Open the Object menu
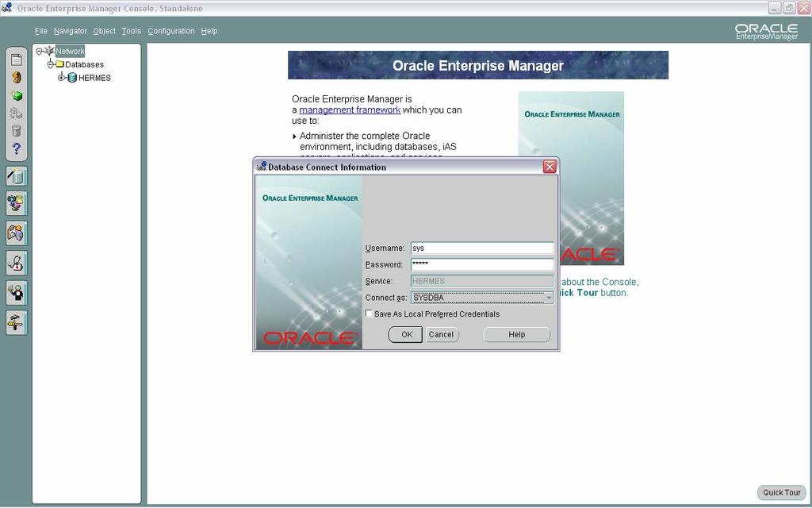Image resolution: width=812 pixels, height=508 pixels. tap(104, 31)
